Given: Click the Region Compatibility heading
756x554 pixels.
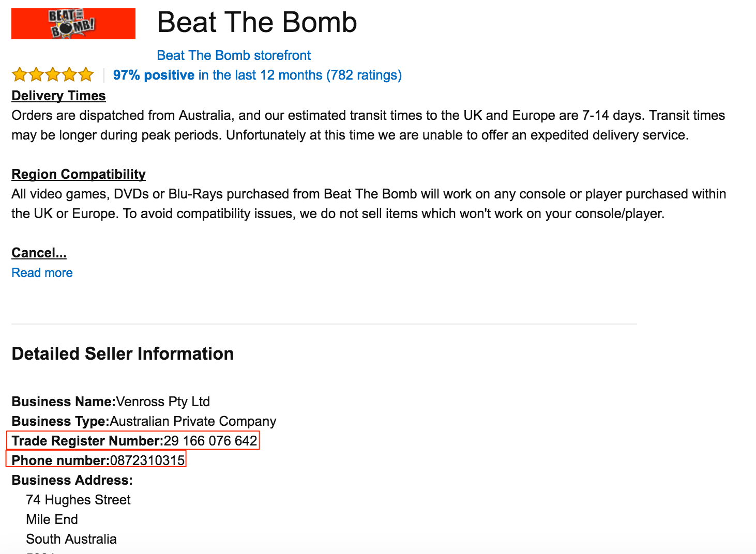Looking at the screenshot, I should (x=79, y=175).
